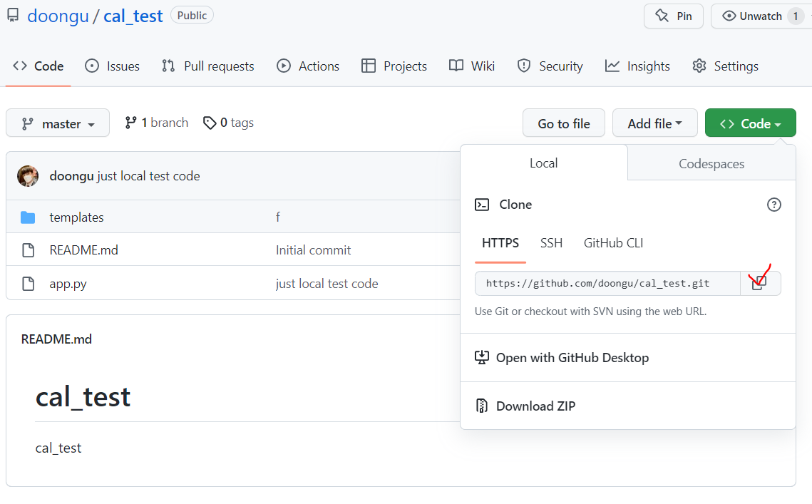Open app.py's commit message just local test code
This screenshot has height=504, width=812.
click(x=327, y=284)
